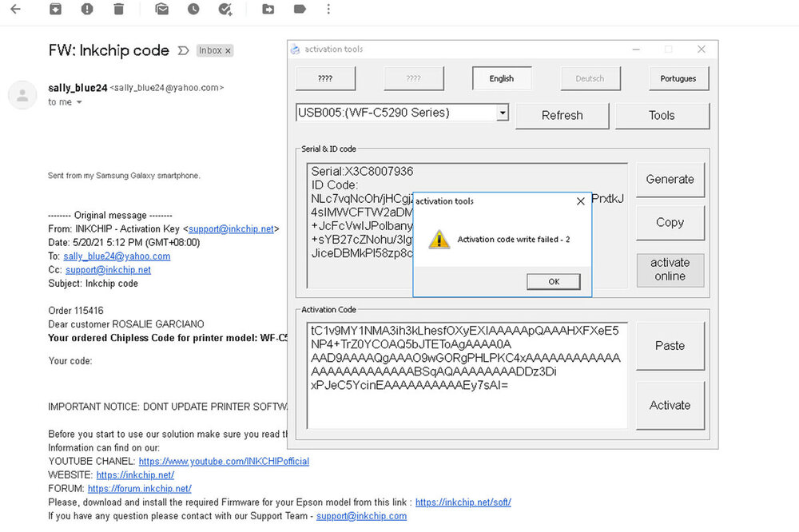Delete the email with the trash icon
Viewport: 799px width, 532px height.
(x=119, y=10)
